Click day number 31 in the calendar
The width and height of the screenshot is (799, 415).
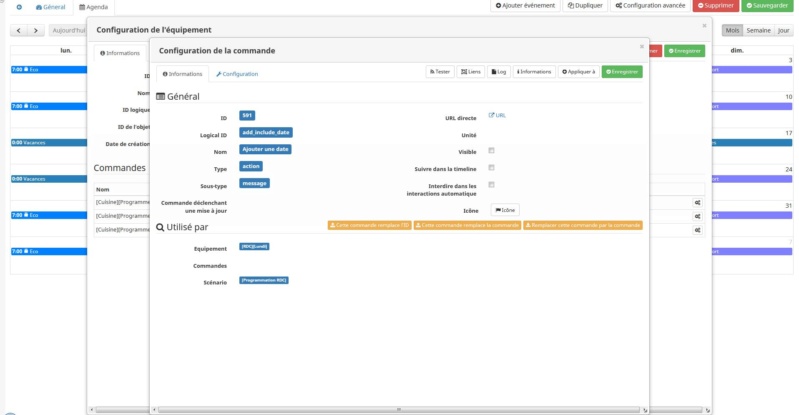coord(789,205)
